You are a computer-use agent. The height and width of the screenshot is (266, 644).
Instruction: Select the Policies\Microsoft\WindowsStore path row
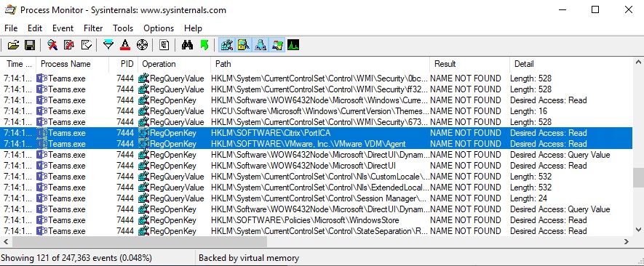tap(317, 220)
